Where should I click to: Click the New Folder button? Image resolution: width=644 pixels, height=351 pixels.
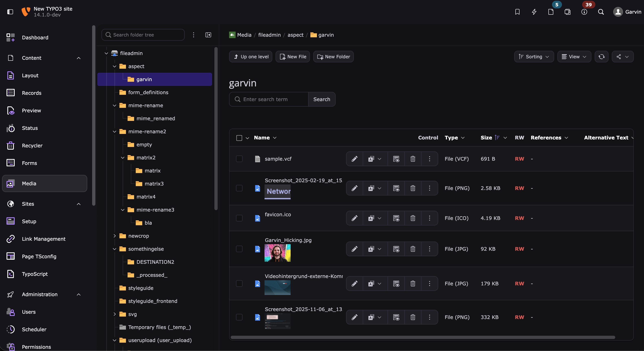pos(333,57)
